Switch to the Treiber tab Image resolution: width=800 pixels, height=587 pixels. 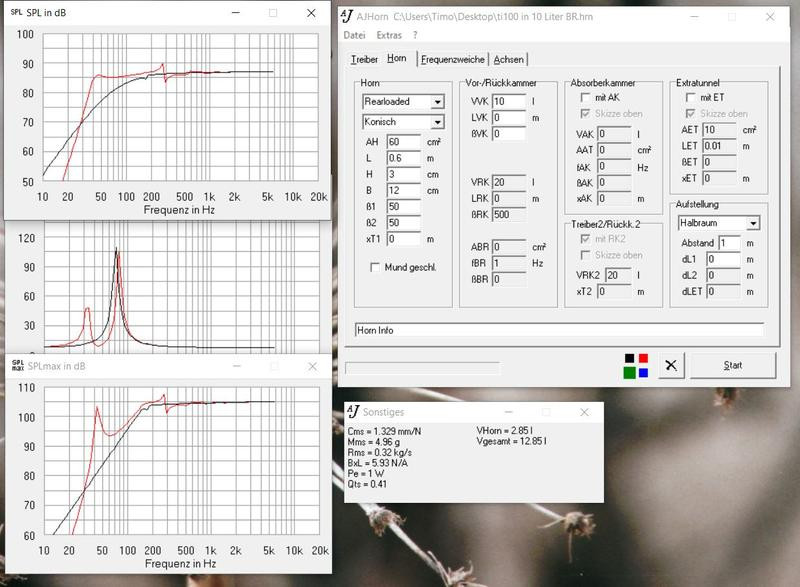tap(365, 59)
